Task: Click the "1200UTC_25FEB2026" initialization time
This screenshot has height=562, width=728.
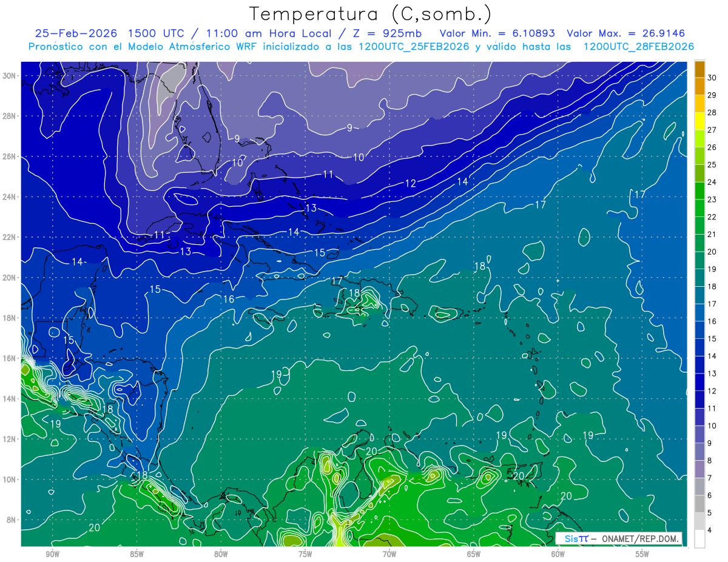Action: (x=414, y=47)
